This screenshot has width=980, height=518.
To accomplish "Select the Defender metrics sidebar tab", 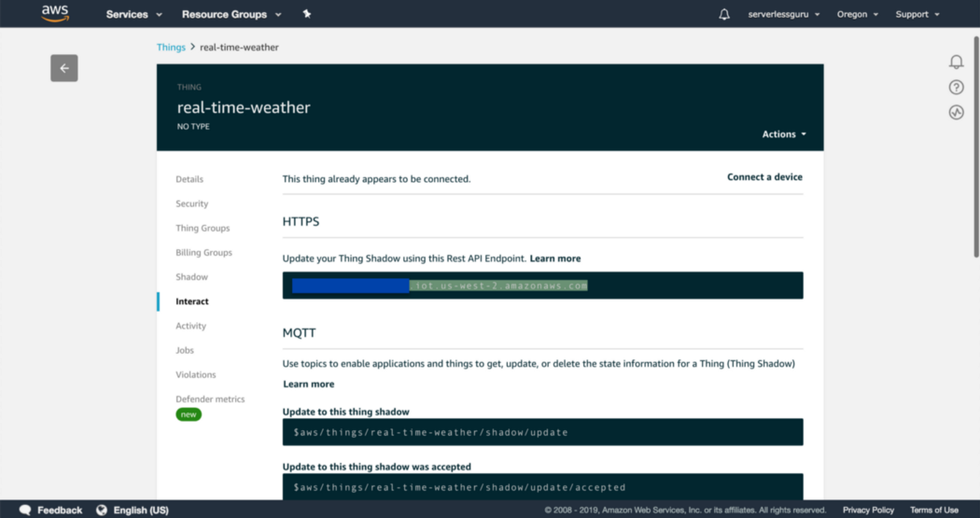I will coord(210,399).
